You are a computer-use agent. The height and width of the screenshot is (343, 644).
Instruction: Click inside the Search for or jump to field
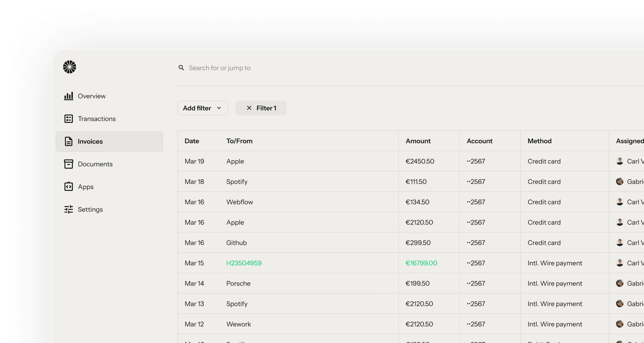click(219, 68)
